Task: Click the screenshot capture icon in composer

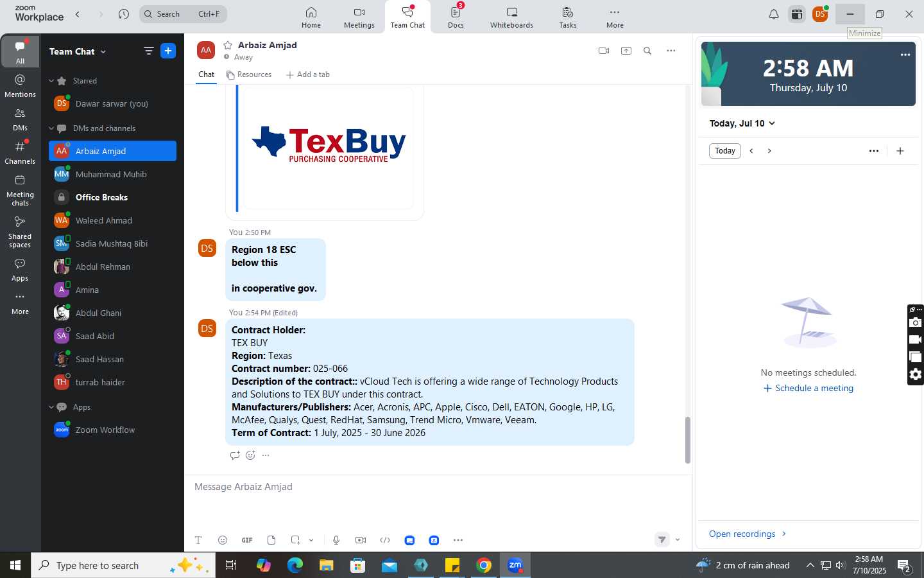Action: [x=295, y=540]
